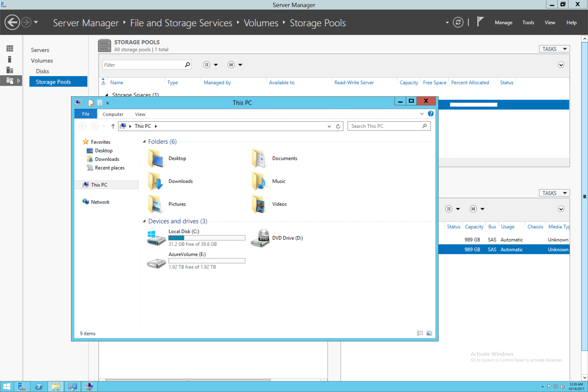Navigate to Volumes via the breadcrumb link

261,23
